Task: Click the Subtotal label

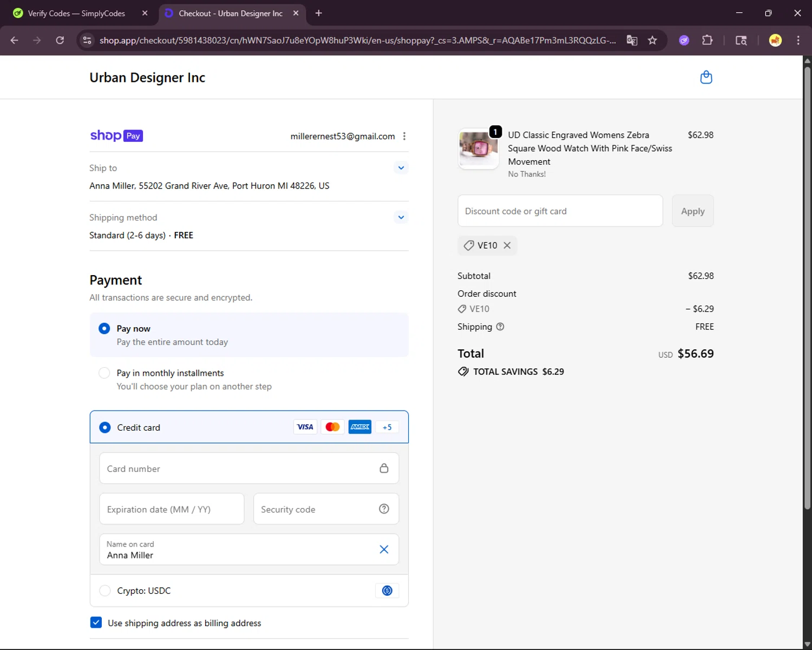Action: (474, 276)
